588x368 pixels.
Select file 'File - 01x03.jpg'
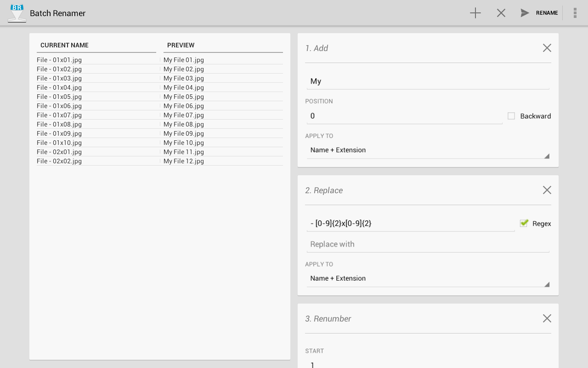point(59,78)
